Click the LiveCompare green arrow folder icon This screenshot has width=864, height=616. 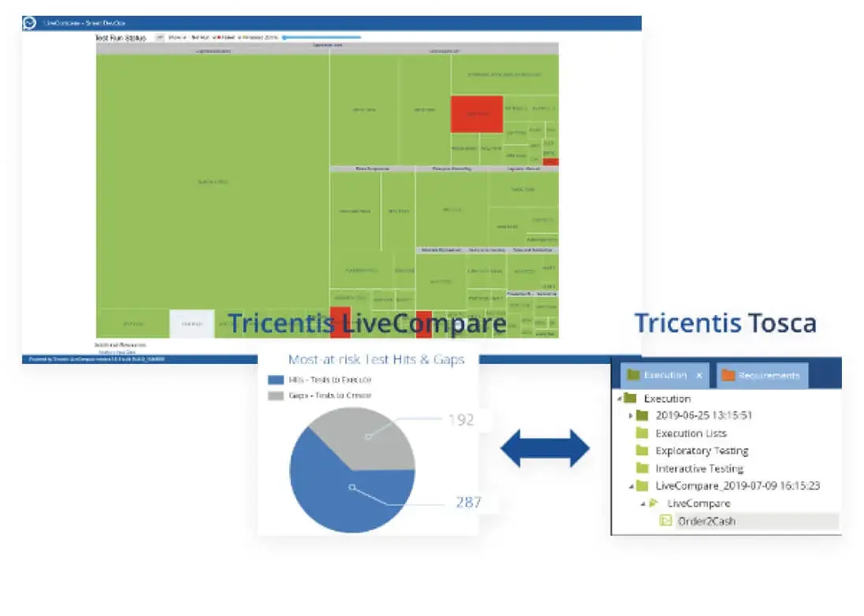654,503
